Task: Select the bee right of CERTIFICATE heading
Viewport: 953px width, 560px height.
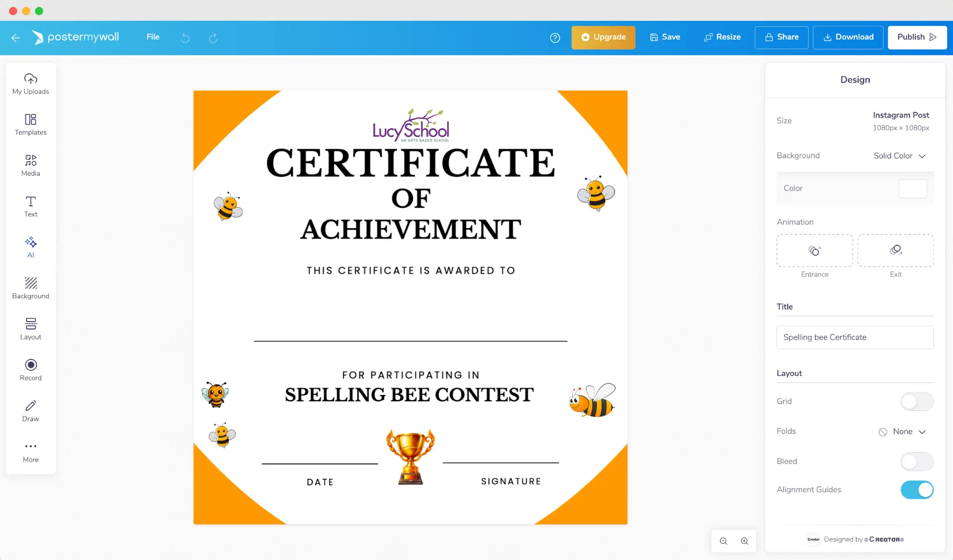Action: tap(596, 193)
